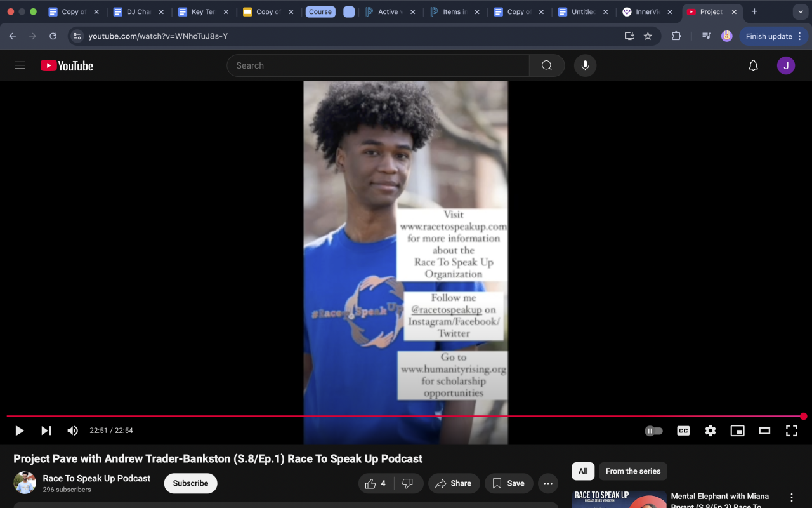812x508 pixels.
Task: Mute the video volume
Action: pyautogui.click(x=73, y=431)
